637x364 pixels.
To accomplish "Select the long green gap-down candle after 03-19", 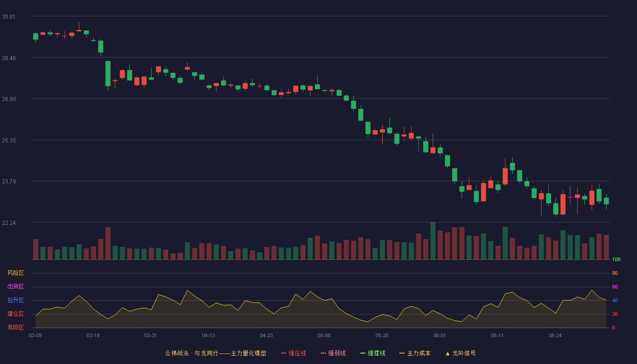I will [x=108, y=74].
